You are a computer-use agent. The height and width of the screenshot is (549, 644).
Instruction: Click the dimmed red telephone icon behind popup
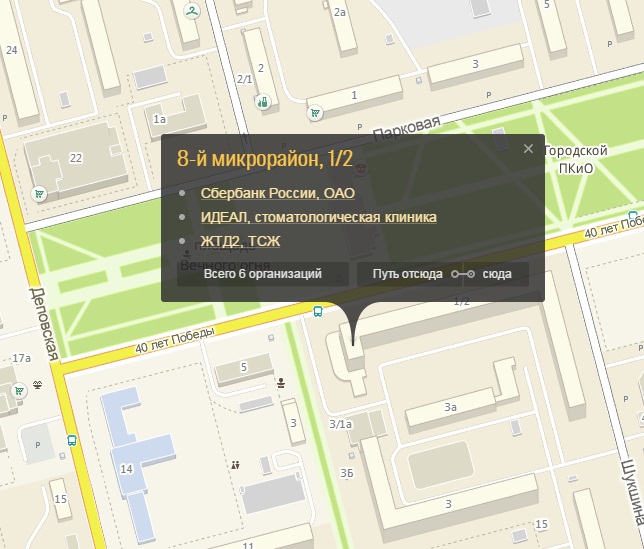(361, 168)
